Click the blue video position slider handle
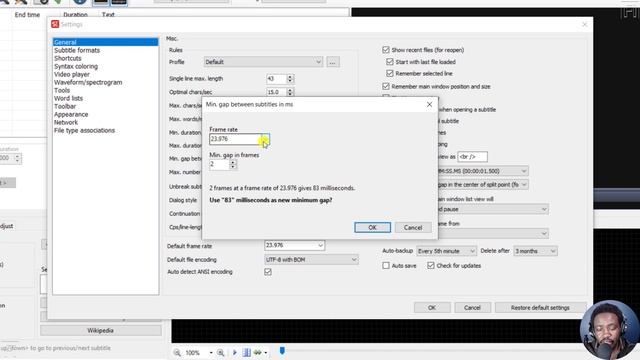The width and height of the screenshot is (640, 360). coord(282,351)
